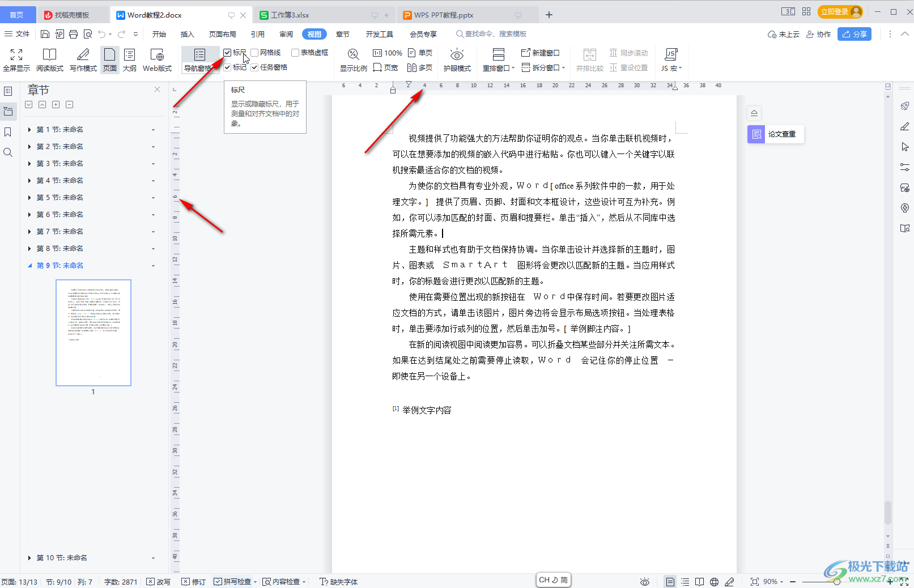Click the globe web view icon in status bar
This screenshot has height=588, width=914.
715,582
